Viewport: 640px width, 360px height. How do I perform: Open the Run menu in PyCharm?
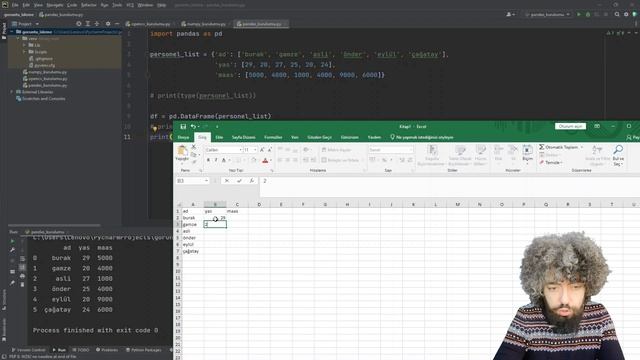[104, 5]
